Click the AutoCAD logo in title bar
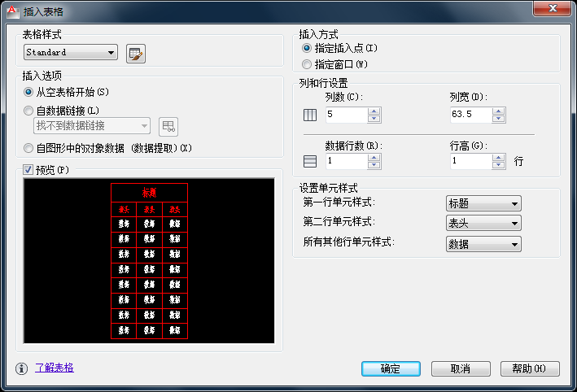Image resolution: width=577 pixels, height=392 pixels. [12, 11]
